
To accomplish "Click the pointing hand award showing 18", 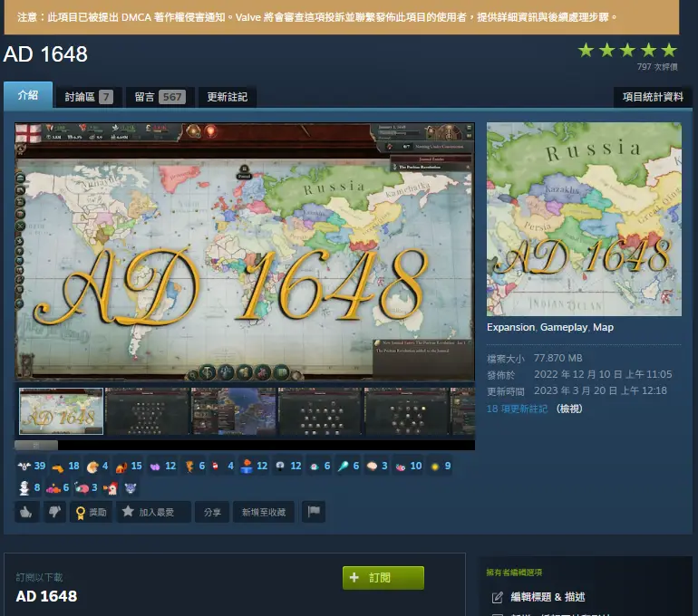I will tap(65, 466).
